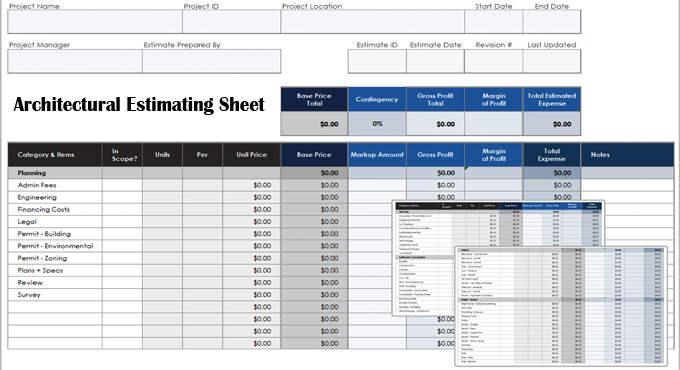Select the Units column header
The width and height of the screenshot is (680, 370).
(162, 155)
